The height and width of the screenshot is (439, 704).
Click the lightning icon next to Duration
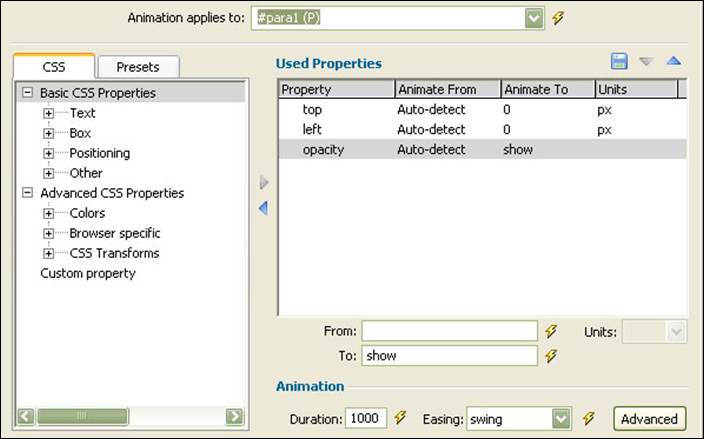click(400, 418)
